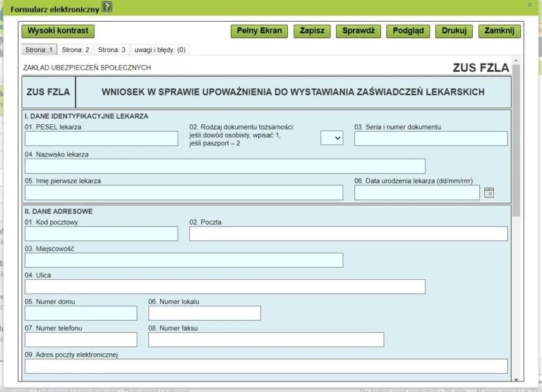Focus the Numer domu field
The width and height of the screenshot is (542, 392).
tap(81, 313)
